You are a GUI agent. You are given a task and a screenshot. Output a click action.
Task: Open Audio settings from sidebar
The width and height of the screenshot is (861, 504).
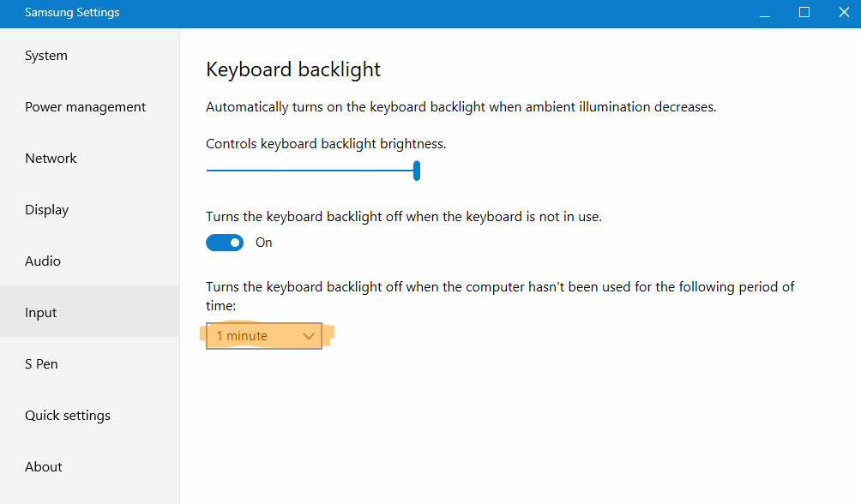(x=43, y=261)
